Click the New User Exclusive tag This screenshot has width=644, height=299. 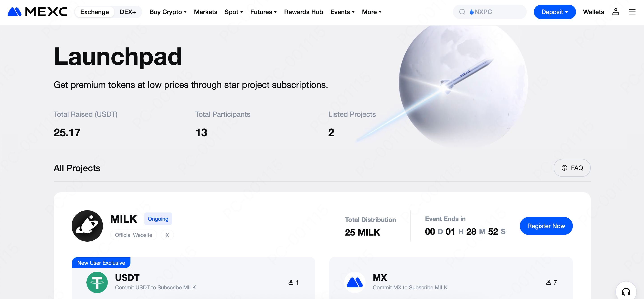101,262
